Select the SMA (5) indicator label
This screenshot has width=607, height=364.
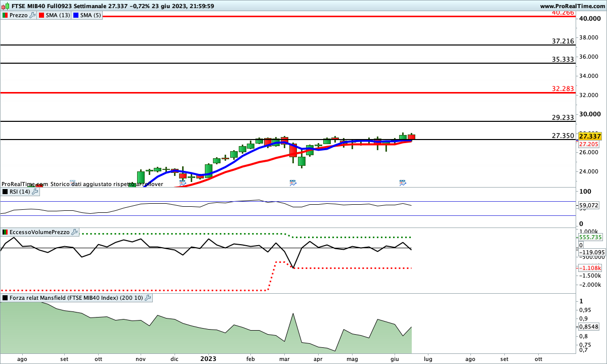(91, 15)
